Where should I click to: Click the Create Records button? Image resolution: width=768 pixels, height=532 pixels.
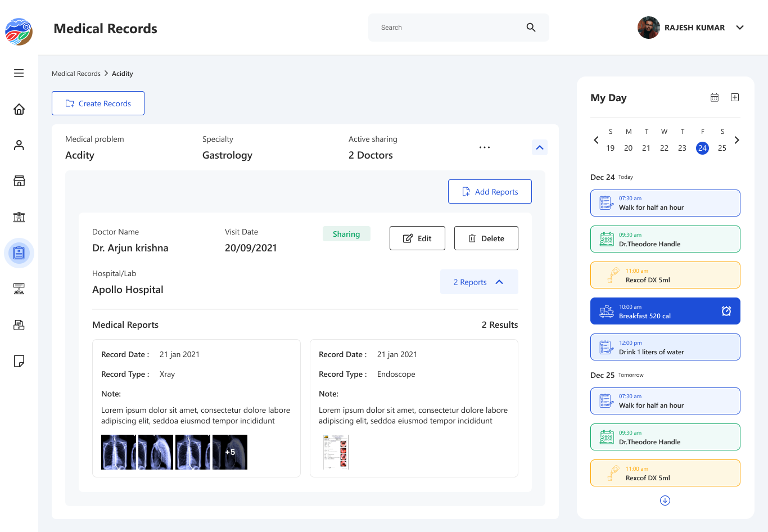[x=98, y=103]
